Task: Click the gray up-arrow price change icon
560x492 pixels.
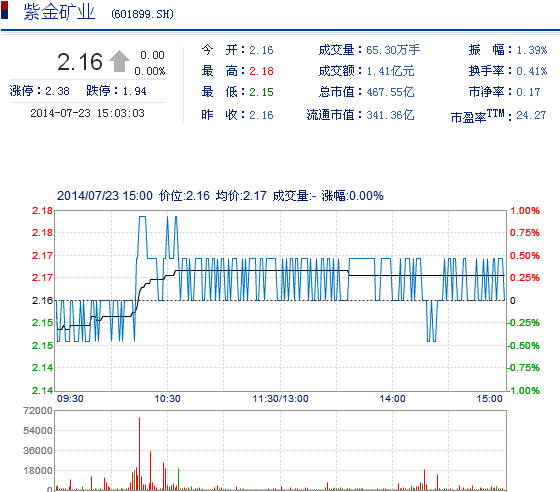Action: [x=119, y=61]
